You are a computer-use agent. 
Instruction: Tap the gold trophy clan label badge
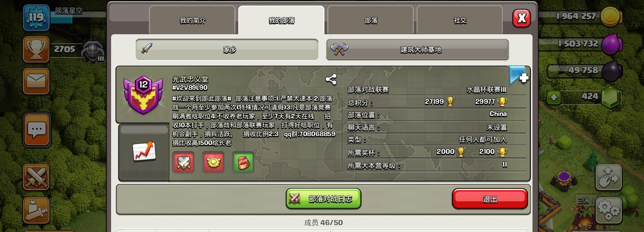point(213,162)
